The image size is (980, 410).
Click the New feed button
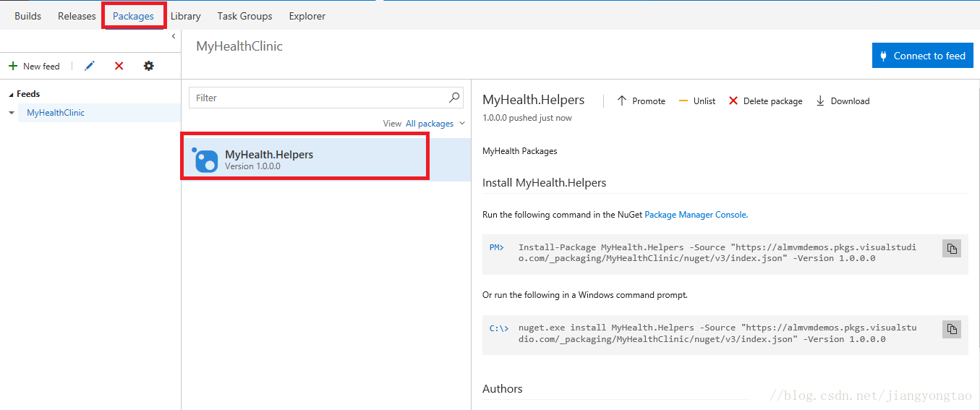coord(34,66)
